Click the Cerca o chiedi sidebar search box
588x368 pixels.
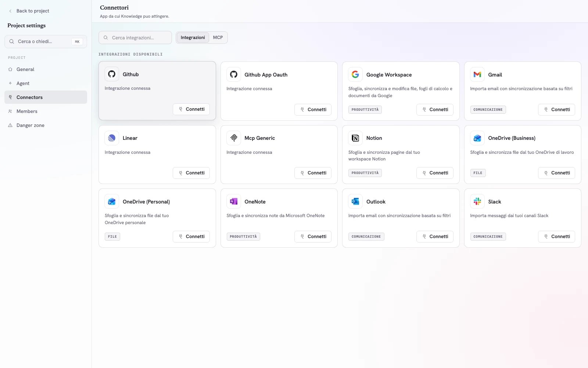coord(46,42)
